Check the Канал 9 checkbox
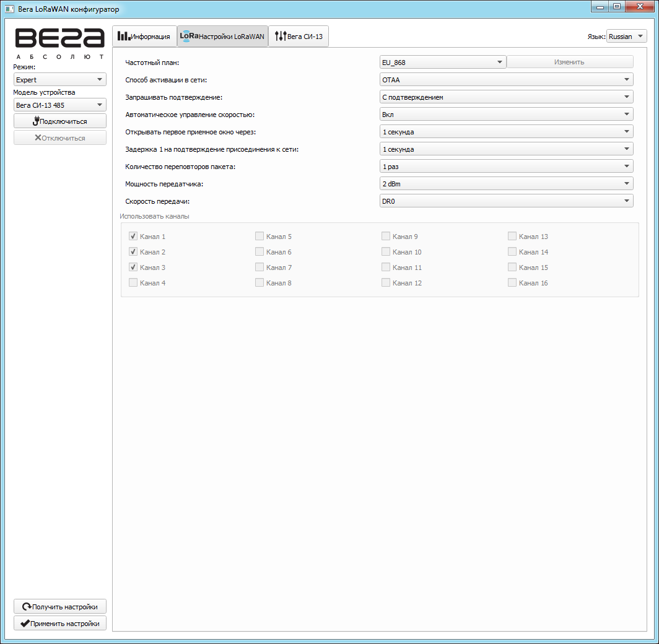This screenshot has width=659, height=644. coord(386,236)
